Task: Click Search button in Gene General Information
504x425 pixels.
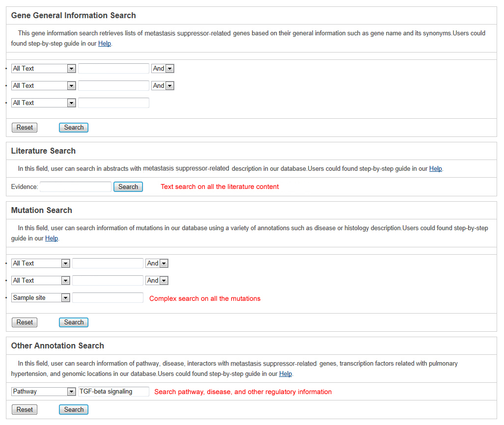Action: point(74,128)
